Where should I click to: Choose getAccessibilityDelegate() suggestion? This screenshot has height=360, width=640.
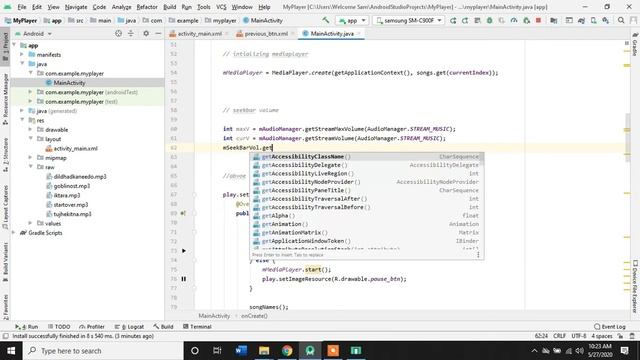[x=366, y=165]
